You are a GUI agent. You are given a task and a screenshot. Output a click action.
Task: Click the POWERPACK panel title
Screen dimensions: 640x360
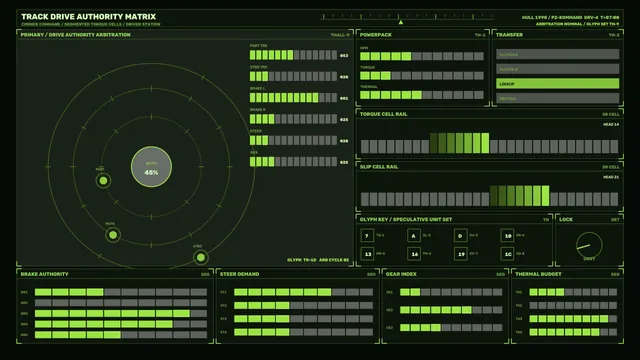click(376, 35)
